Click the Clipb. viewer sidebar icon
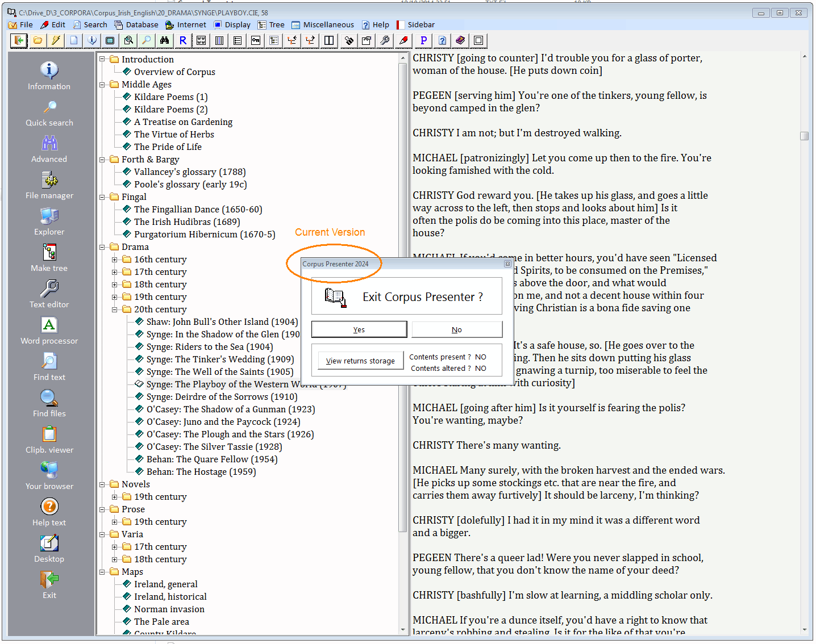This screenshot has height=644, width=816. pos(49,434)
